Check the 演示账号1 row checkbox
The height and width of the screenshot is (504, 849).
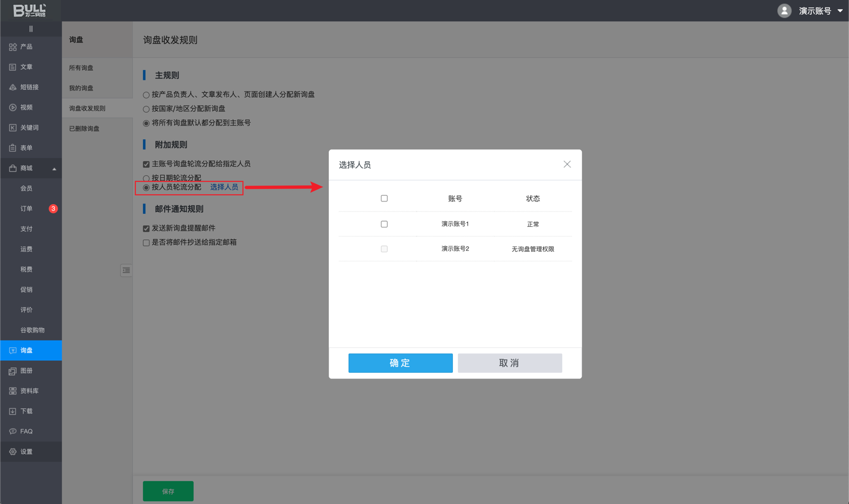384,224
